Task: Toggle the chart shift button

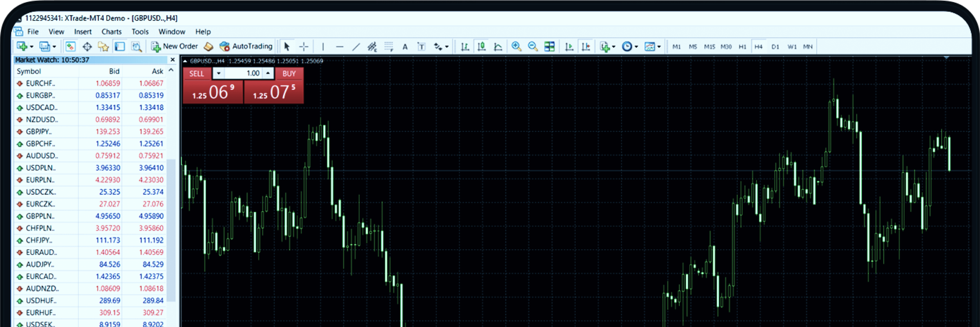Action: [586, 47]
